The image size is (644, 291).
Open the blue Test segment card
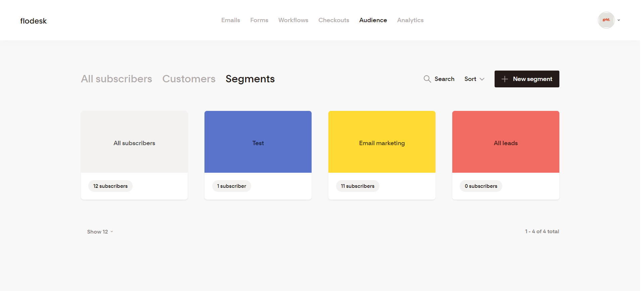(x=258, y=142)
